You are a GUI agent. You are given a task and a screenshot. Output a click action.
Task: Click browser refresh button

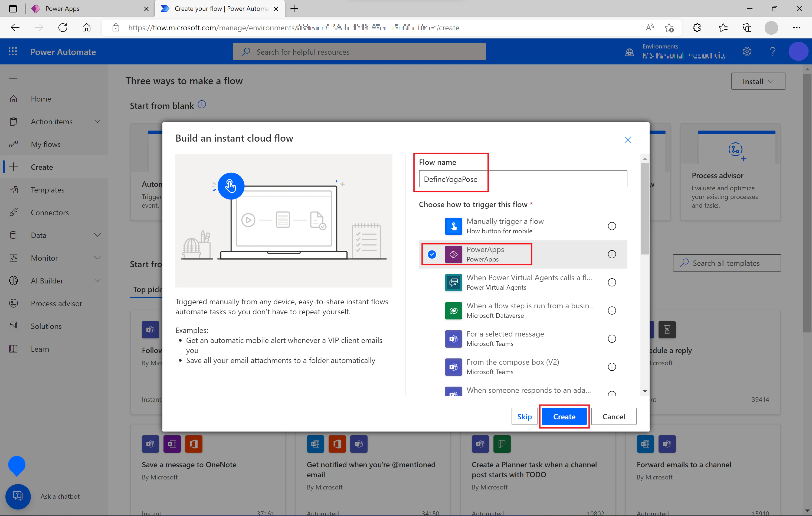(x=63, y=27)
